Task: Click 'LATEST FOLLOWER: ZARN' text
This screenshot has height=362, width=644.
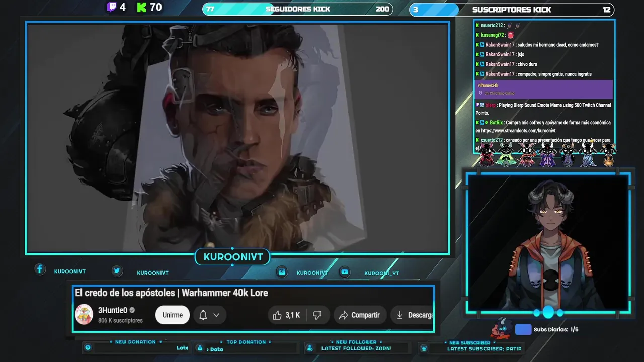Action: (356, 348)
